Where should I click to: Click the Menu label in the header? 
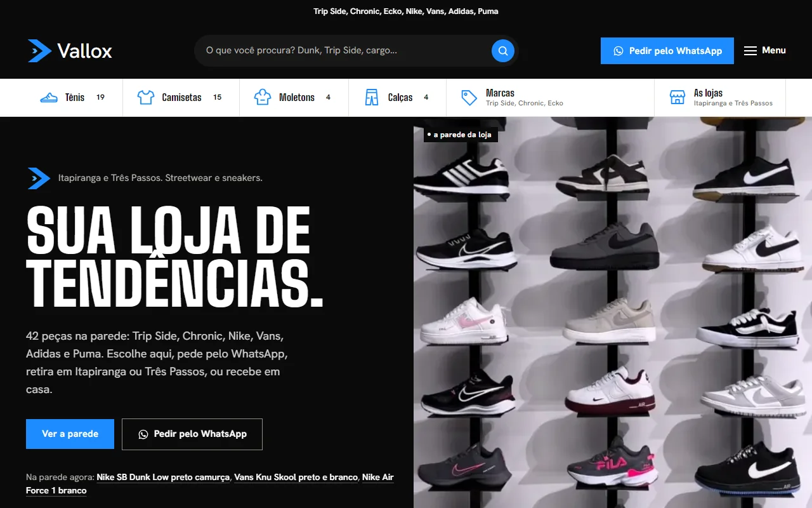pyautogui.click(x=774, y=50)
